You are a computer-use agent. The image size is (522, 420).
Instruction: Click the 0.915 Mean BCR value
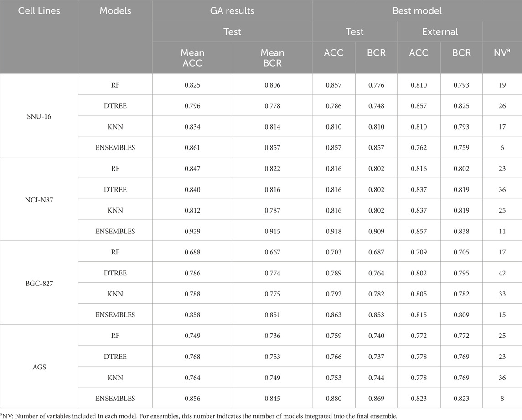tap(272, 231)
